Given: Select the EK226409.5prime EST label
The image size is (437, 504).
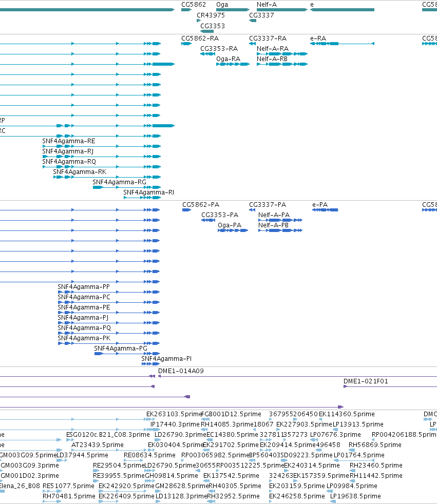Looking at the screenshot, I should [x=126, y=497].
